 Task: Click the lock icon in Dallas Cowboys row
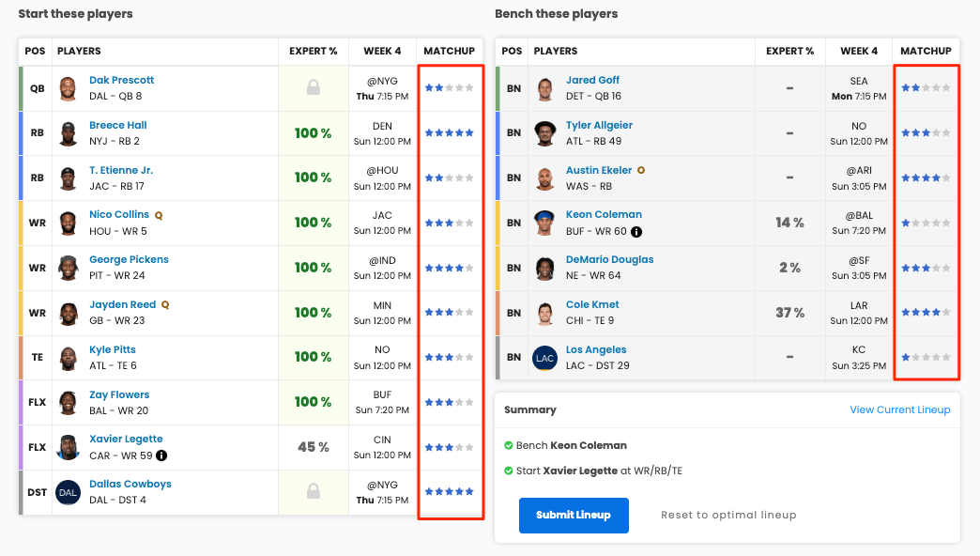(314, 491)
